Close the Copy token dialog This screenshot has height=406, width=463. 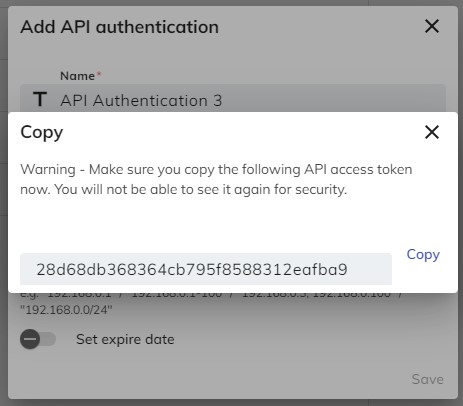point(432,132)
